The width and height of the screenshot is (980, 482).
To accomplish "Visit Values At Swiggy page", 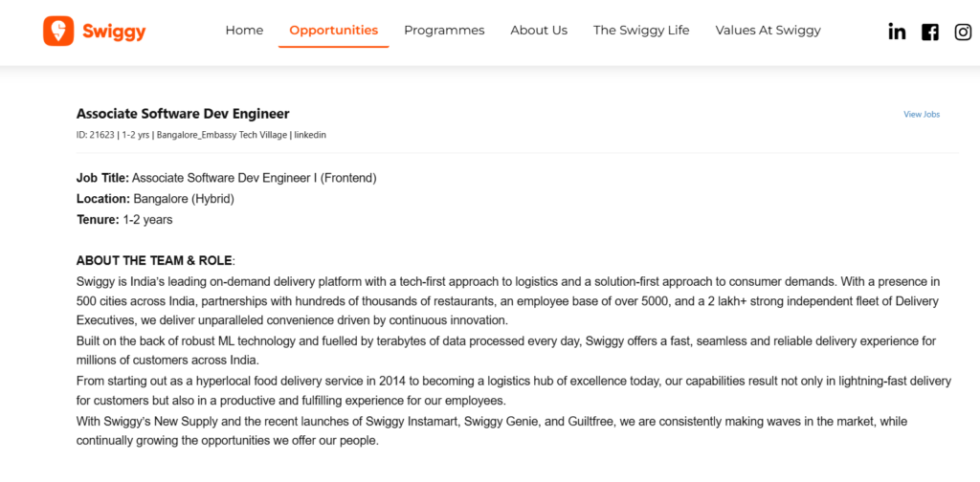I will pyautogui.click(x=768, y=30).
